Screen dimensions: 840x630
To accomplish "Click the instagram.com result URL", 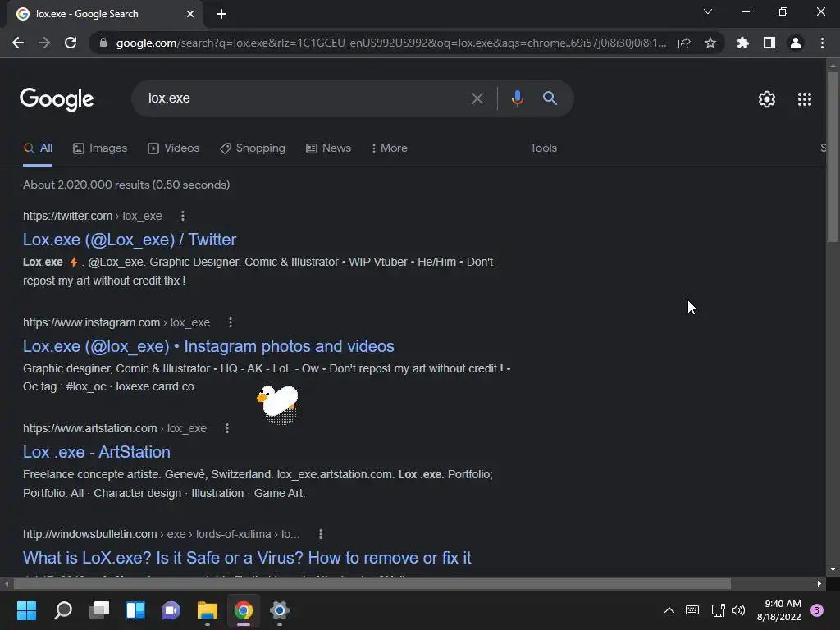I will tap(116, 322).
